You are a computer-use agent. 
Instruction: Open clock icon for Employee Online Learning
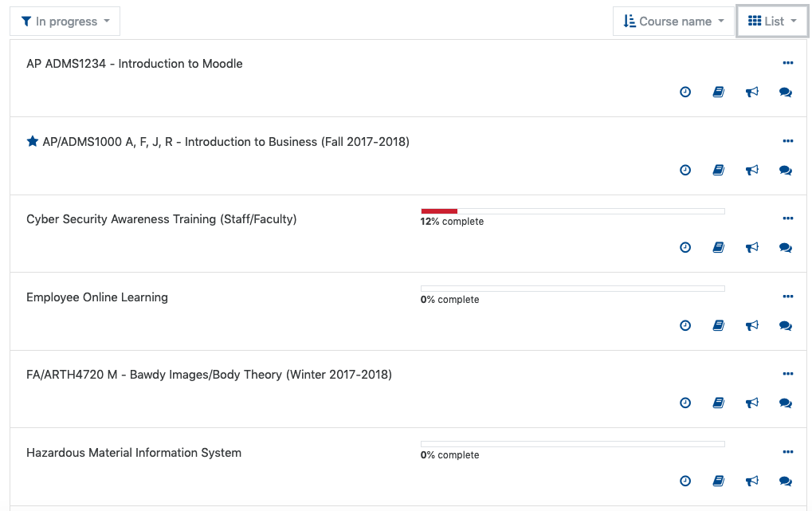pos(685,325)
